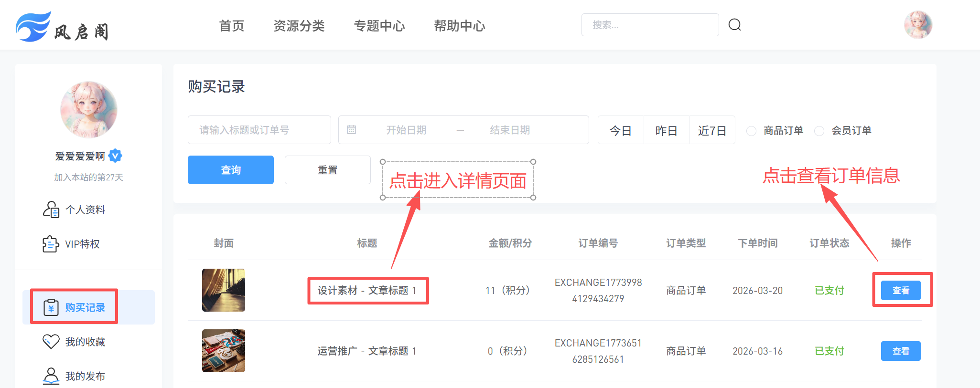Select the 商品订单 radio button

751,131
